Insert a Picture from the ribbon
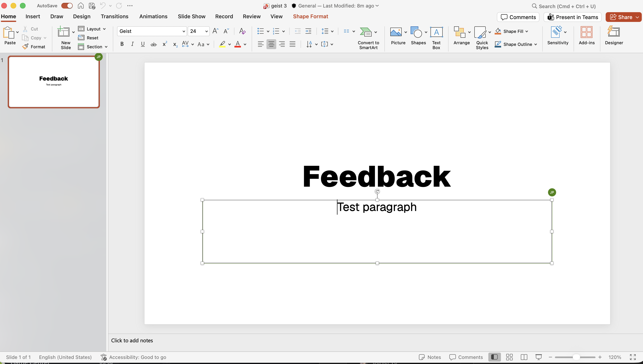Viewport: 643px width, 364px height. 396,32
